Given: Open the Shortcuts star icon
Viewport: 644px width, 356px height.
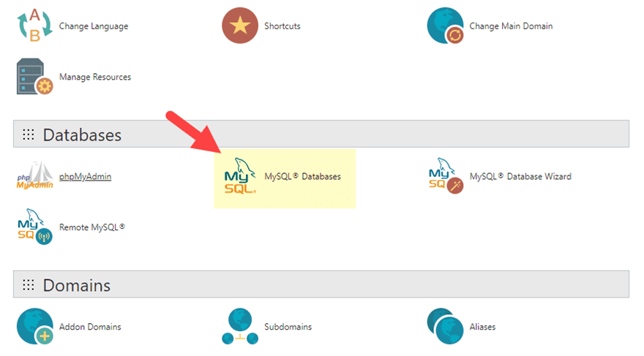Looking at the screenshot, I should [240, 26].
